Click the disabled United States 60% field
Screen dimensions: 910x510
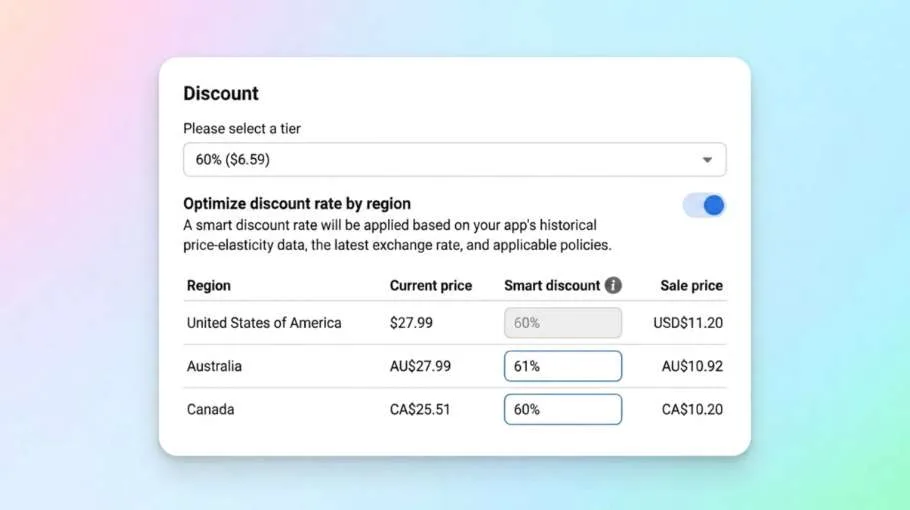(562, 323)
